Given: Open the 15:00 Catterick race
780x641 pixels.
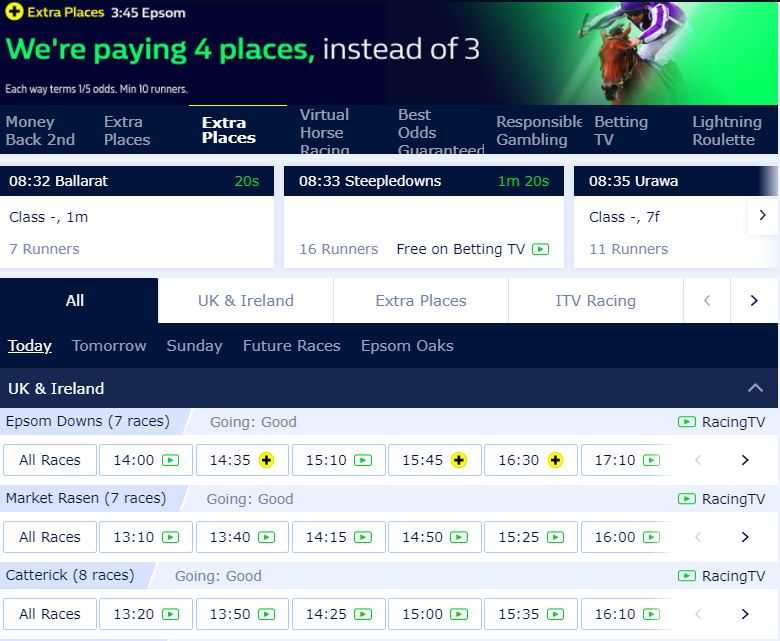Looking at the screenshot, I should click(434, 614).
